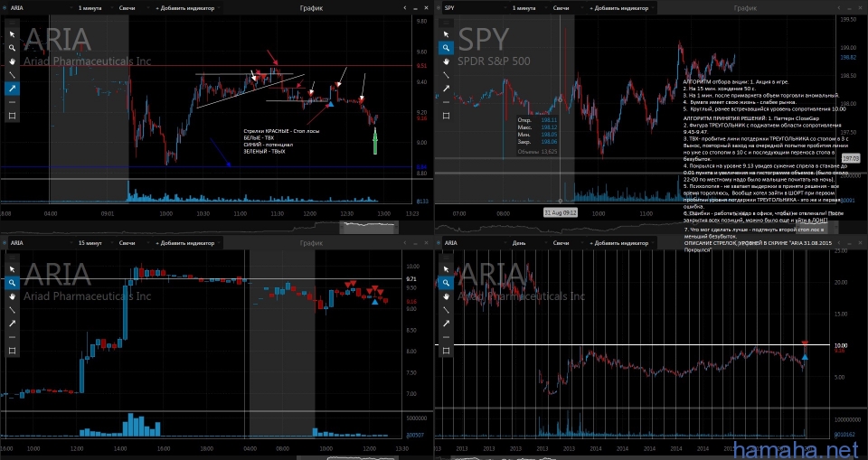
Task: Click 'Добавить индикатор' in ARIA 1-minute chart
Action: pyautogui.click(x=186, y=8)
